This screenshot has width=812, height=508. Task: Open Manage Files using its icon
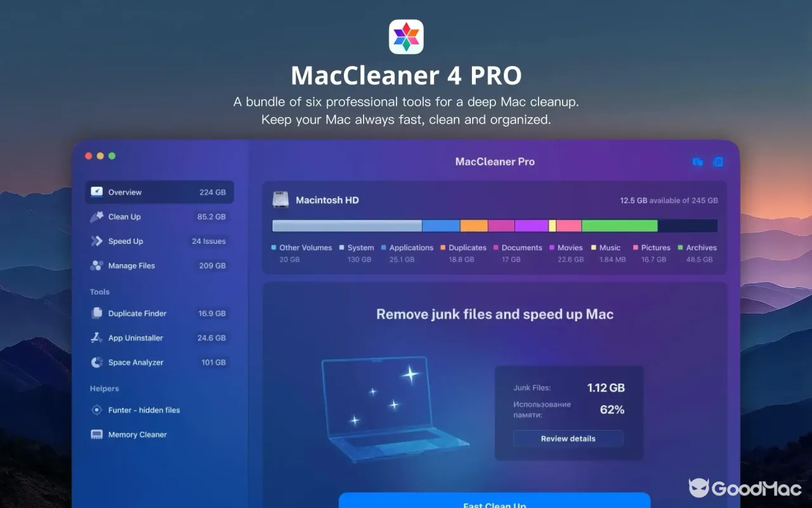(96, 265)
